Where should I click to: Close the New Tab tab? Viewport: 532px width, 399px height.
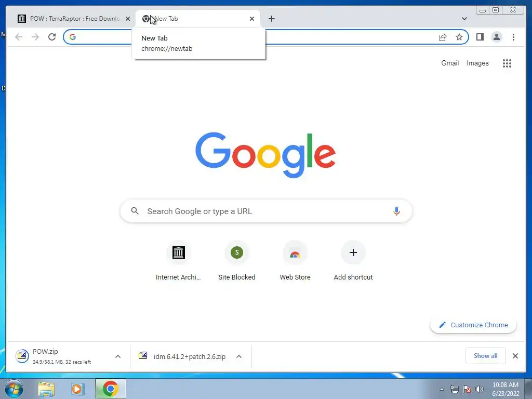tap(252, 19)
